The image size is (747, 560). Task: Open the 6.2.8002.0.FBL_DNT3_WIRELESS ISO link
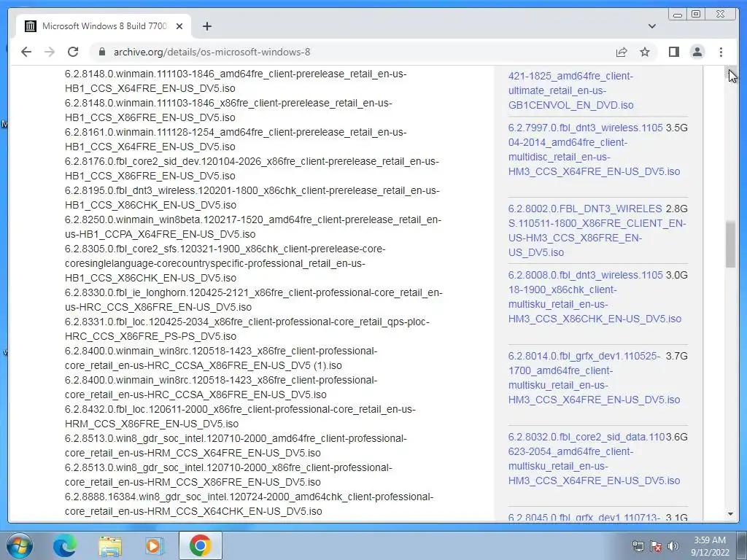[x=597, y=230]
